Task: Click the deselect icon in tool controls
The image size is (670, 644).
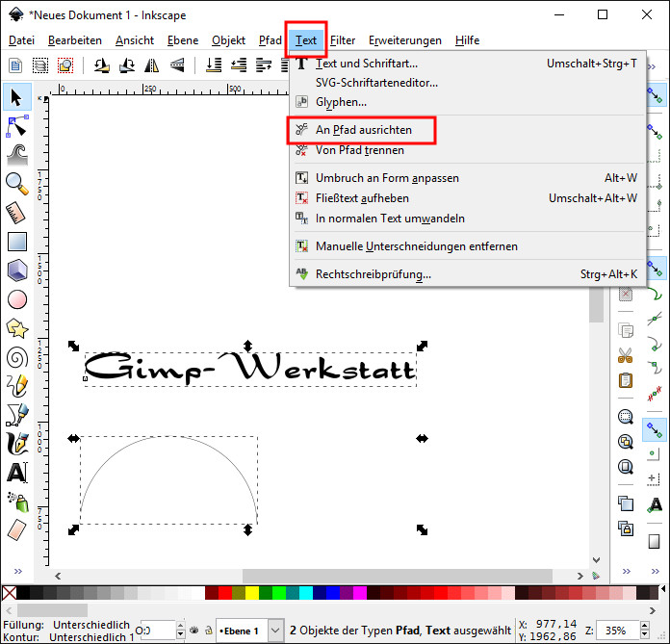Action: (65, 65)
